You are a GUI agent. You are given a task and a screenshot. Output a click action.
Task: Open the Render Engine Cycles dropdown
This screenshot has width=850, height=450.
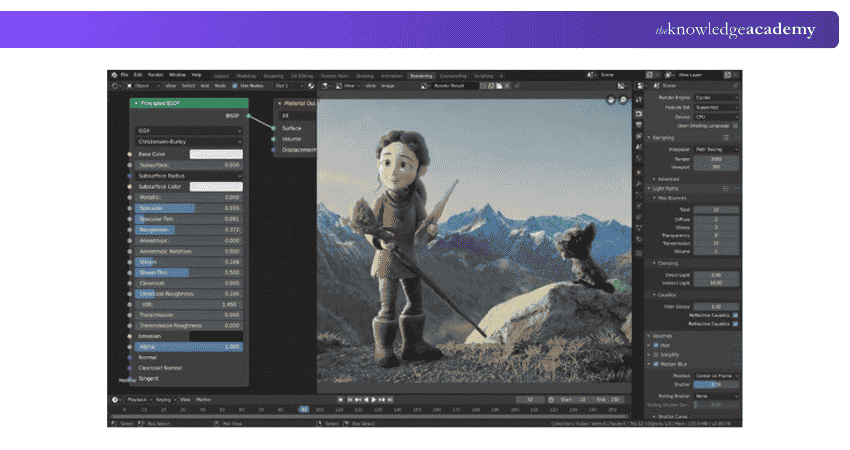[716, 98]
